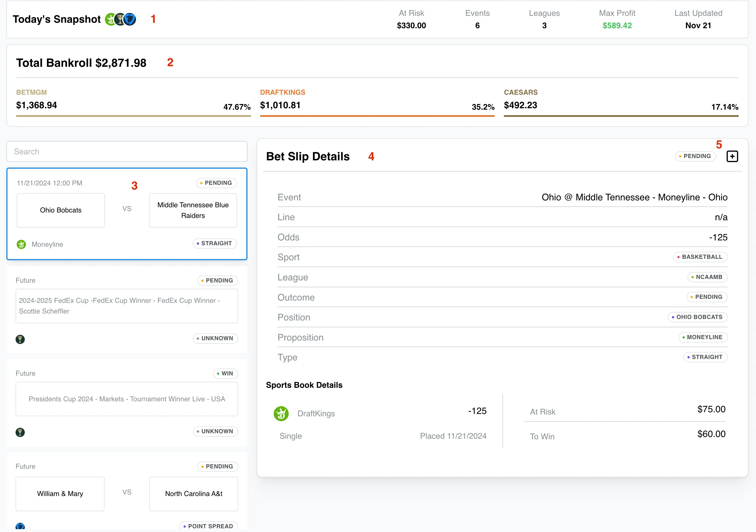The height and width of the screenshot is (532, 756).
Task: Click the DraftKings logo in Today's Snapshot
Action: click(110, 19)
